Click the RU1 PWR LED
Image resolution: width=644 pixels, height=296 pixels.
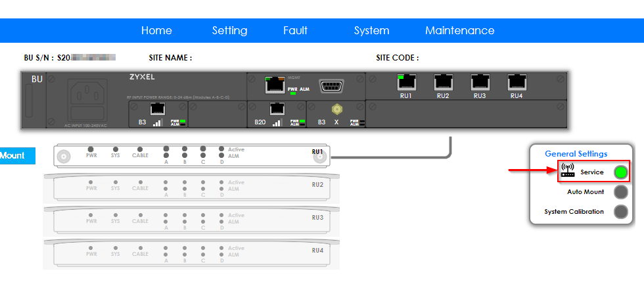(91, 149)
